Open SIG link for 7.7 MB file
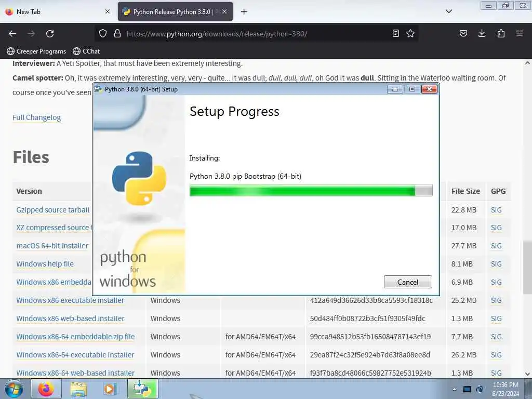 [496, 337]
